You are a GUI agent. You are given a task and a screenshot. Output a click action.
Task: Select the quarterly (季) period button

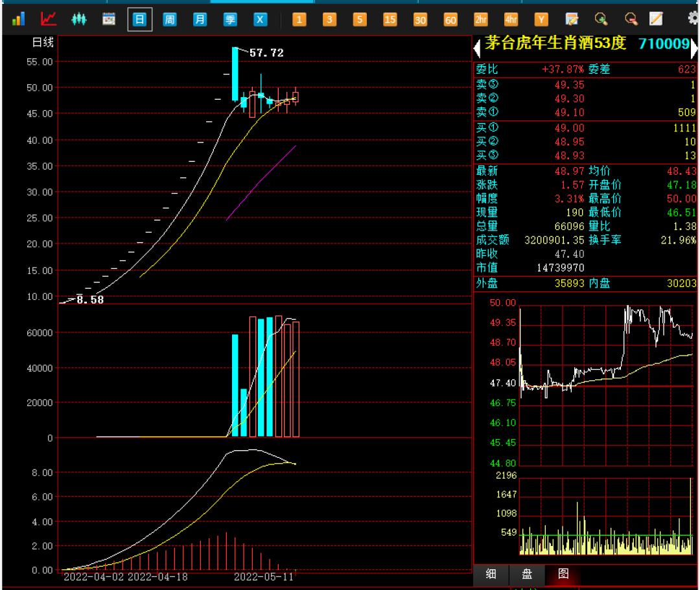pyautogui.click(x=230, y=19)
